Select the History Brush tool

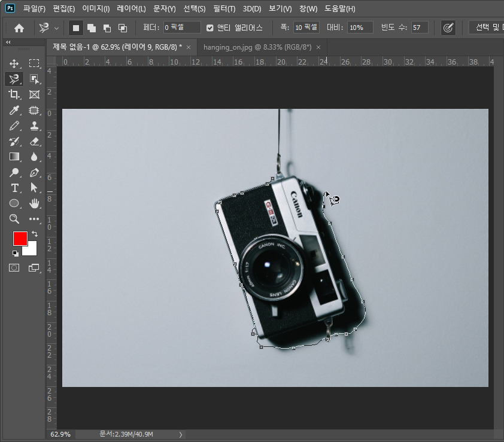pos(14,141)
